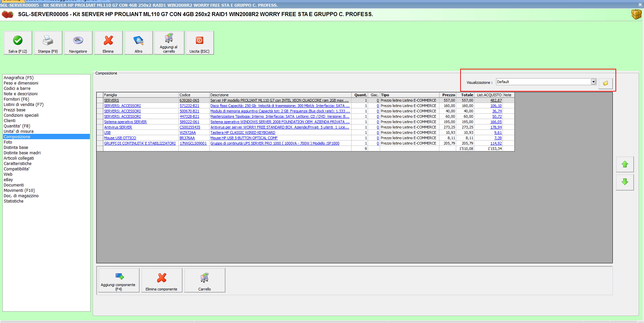
Task: Move component down with green down arrow
Action: coord(625,182)
